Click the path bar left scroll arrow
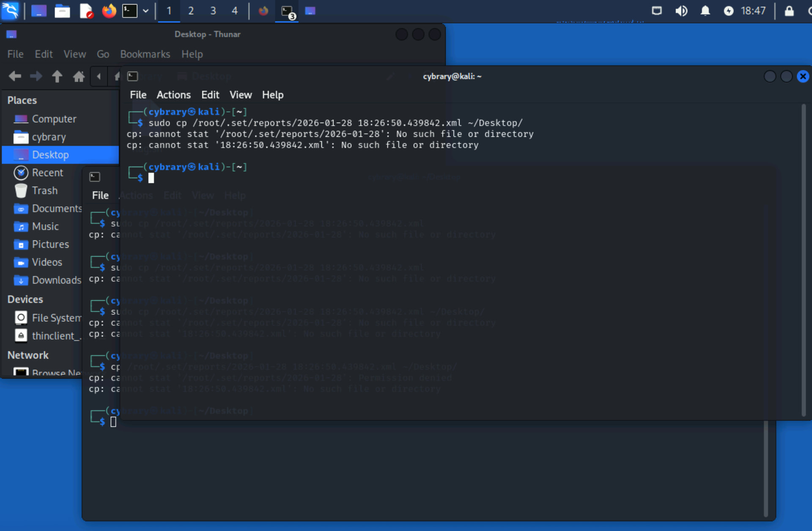812x531 pixels. coord(99,77)
